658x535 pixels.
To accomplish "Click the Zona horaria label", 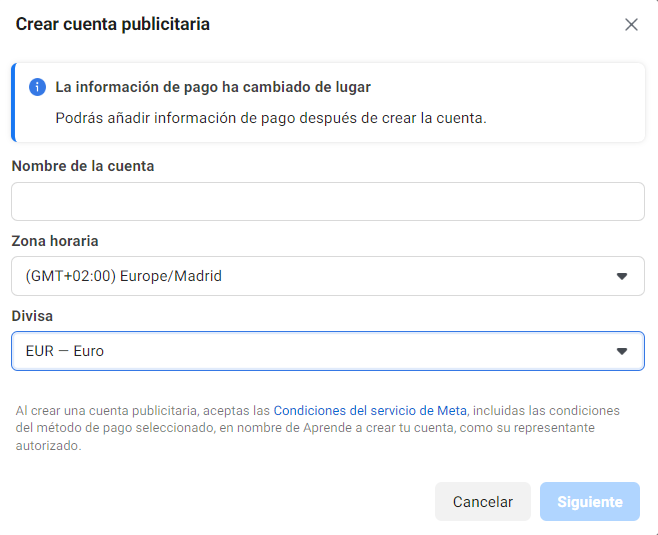I will coord(55,241).
